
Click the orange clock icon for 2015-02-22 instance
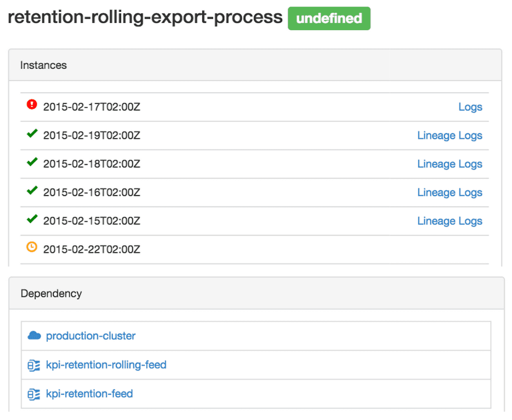[x=32, y=247]
